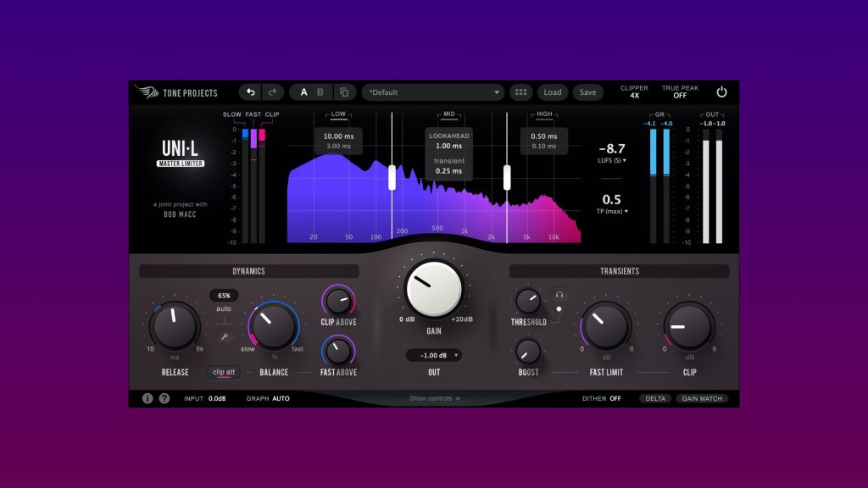Select the Transients section header

pyautogui.click(x=620, y=271)
